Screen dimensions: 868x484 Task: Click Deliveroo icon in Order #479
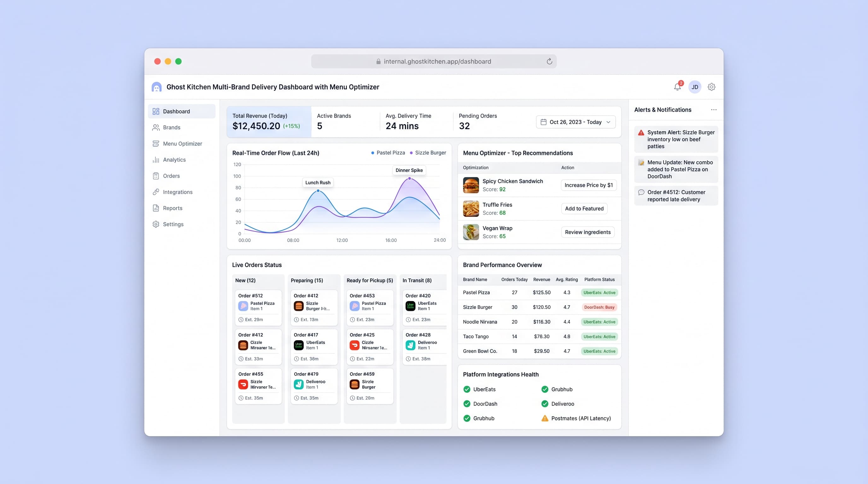pos(299,384)
